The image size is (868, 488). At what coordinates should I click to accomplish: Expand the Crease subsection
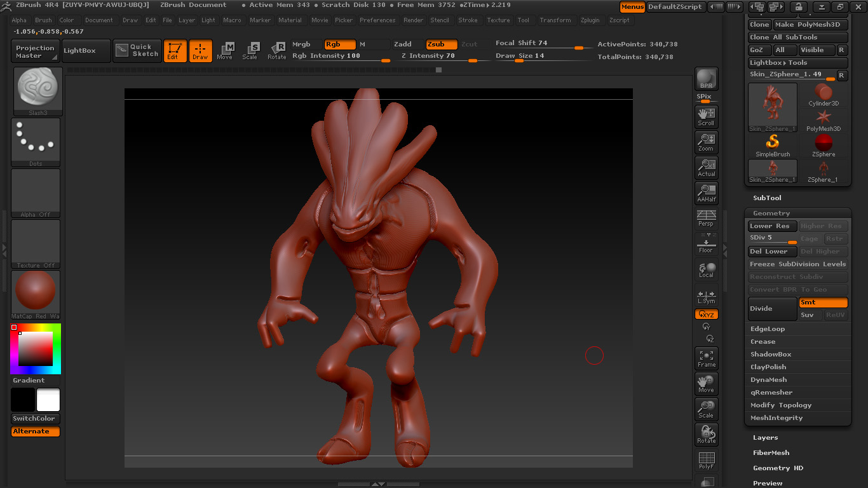point(763,342)
